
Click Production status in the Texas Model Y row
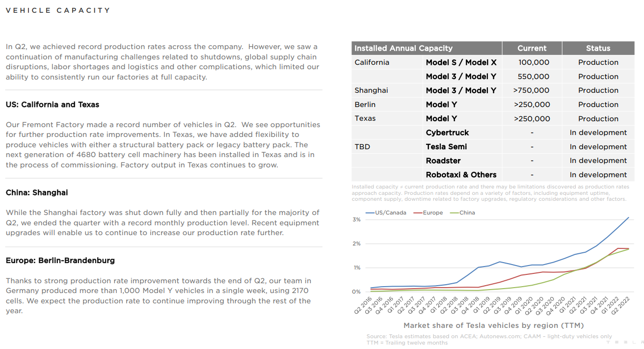coord(598,118)
